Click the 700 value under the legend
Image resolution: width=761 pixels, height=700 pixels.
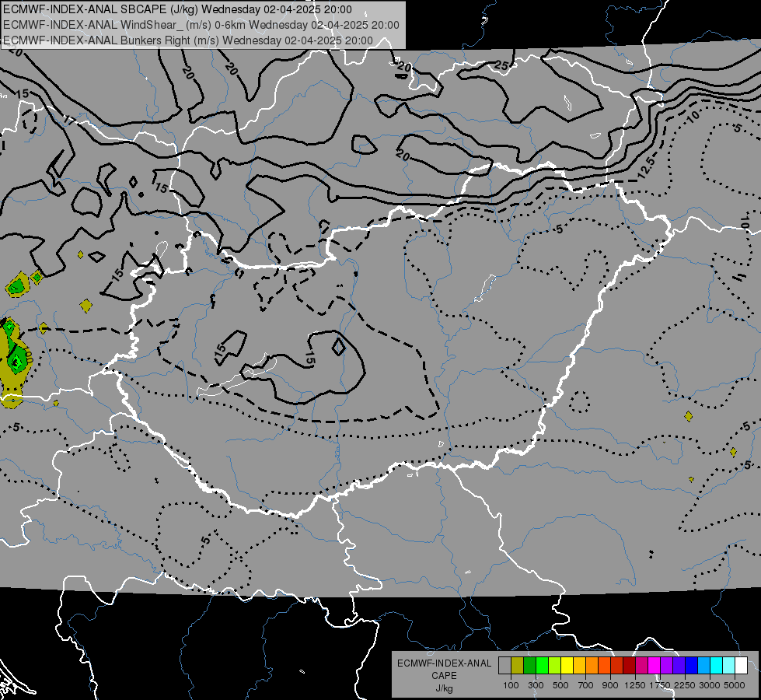[x=586, y=685]
